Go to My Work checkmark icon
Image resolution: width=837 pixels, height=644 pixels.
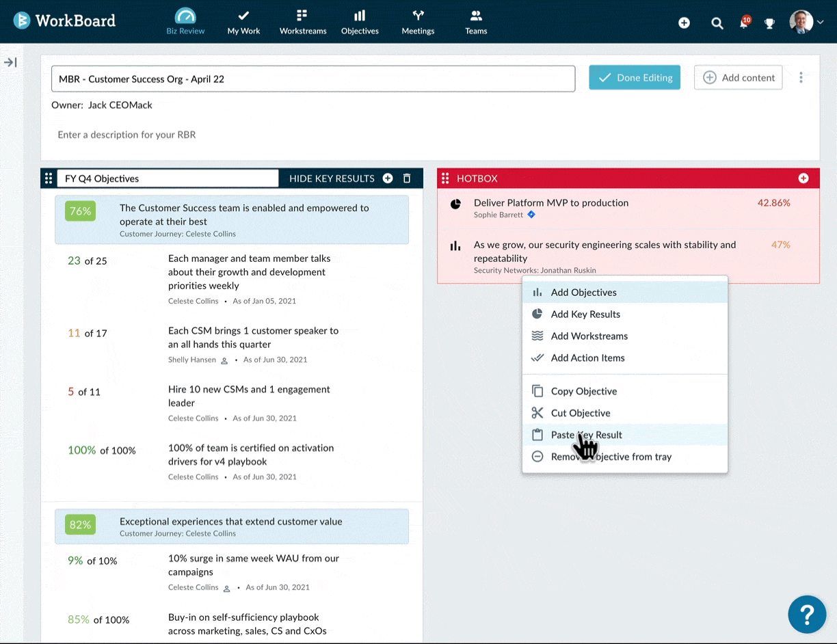(x=243, y=16)
